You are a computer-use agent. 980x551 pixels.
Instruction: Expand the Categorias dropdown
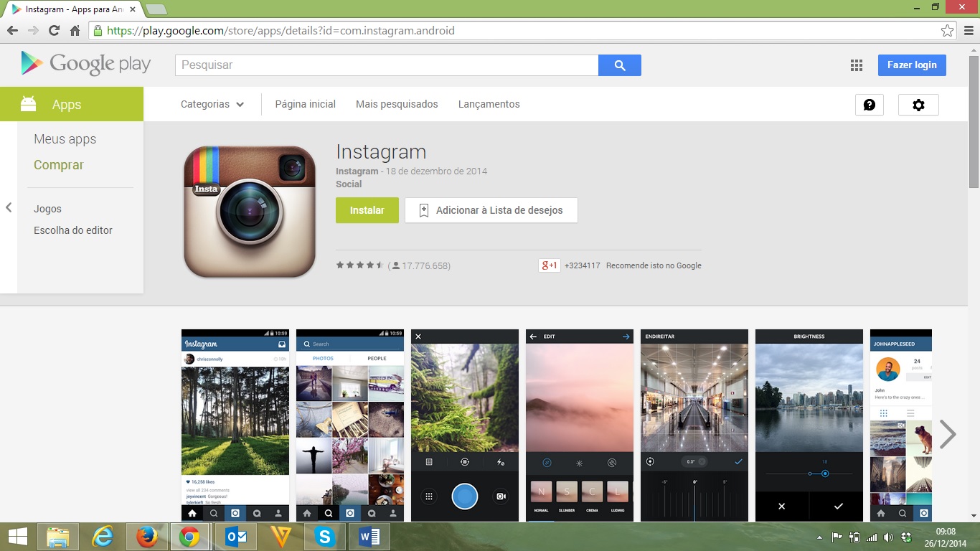click(x=212, y=104)
